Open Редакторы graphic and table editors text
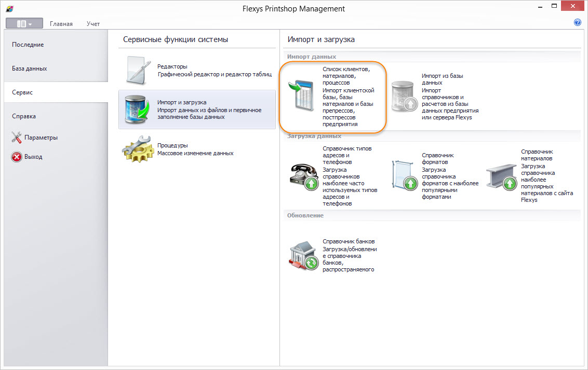Image resolution: width=588 pixels, height=370 pixels. click(215, 71)
